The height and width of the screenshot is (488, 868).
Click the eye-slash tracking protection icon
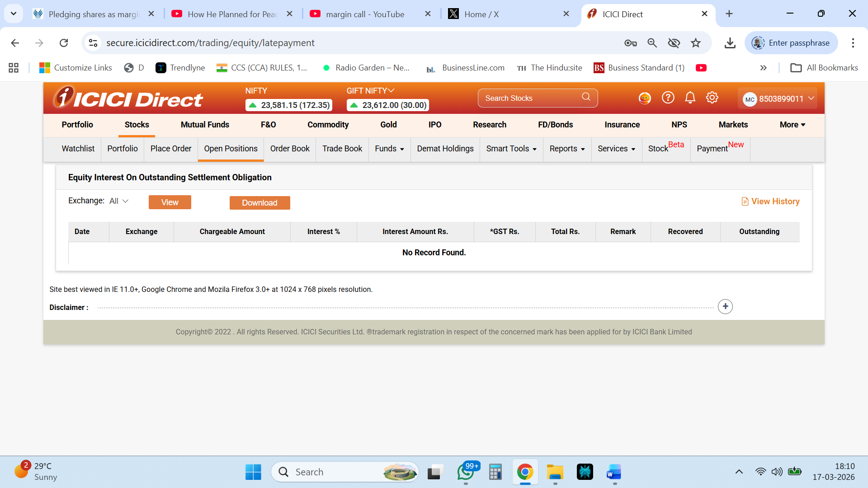(674, 43)
